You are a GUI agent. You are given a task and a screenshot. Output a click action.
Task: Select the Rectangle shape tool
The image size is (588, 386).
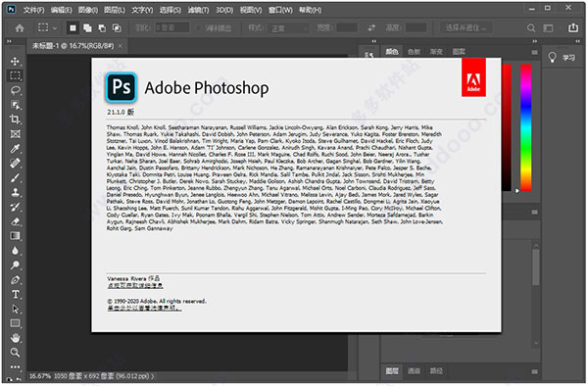[15, 323]
